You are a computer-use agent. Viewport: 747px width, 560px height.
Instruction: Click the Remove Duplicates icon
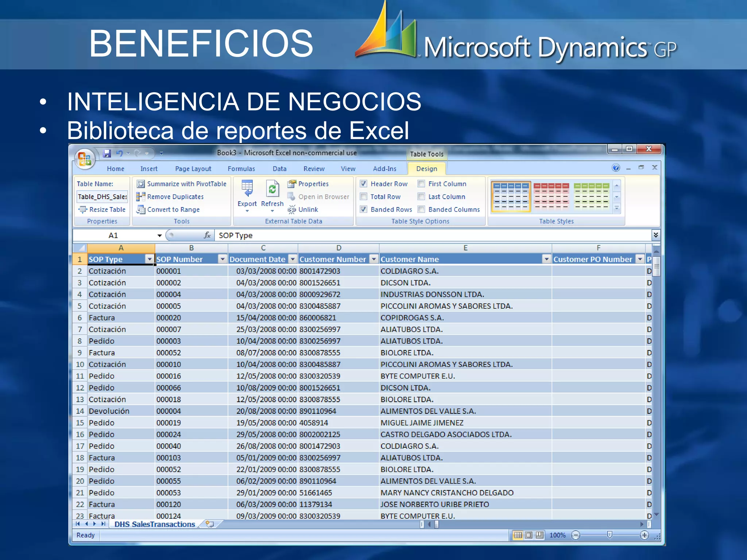click(141, 197)
